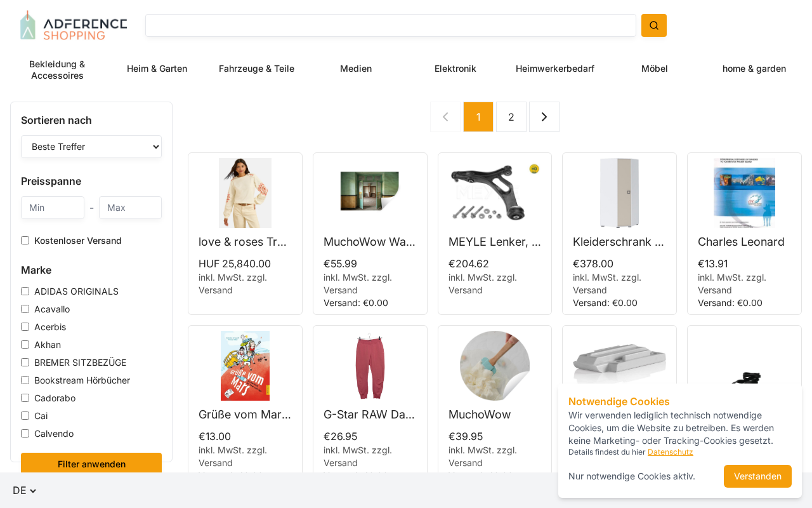Check the ADIDAS ORIGINALS brand filter
This screenshot has height=508, width=812.
pyautogui.click(x=25, y=291)
